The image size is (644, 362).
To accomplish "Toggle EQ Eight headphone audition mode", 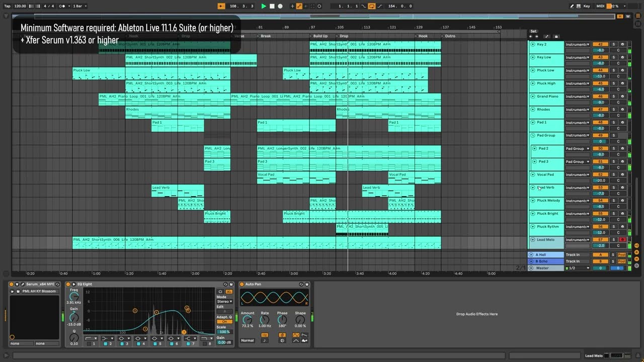I will 220,292.
